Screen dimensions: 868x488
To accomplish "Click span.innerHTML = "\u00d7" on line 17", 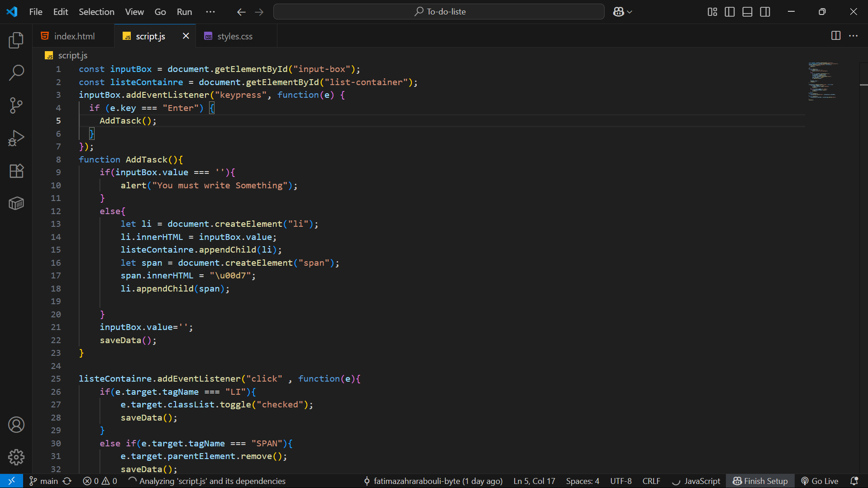I will (188, 276).
